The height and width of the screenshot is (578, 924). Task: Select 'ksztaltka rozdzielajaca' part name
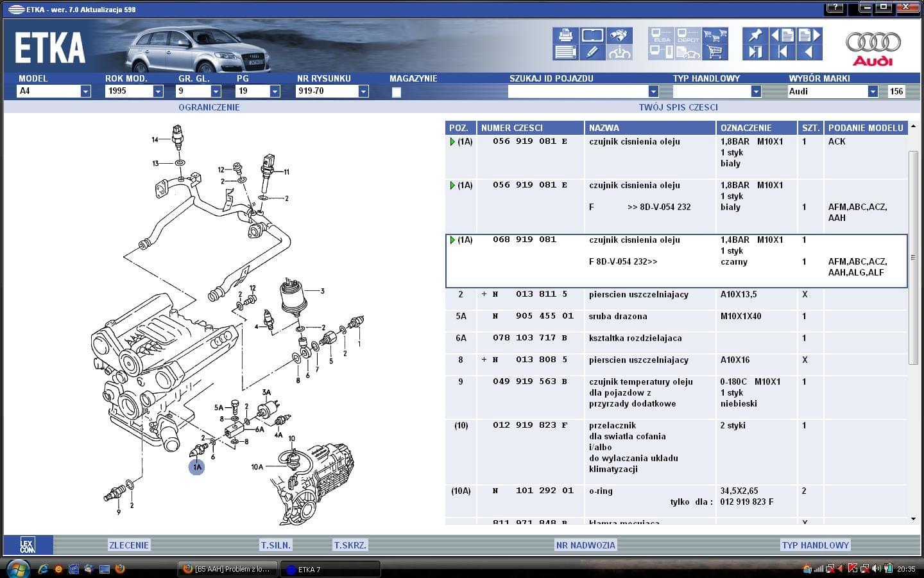[635, 338]
